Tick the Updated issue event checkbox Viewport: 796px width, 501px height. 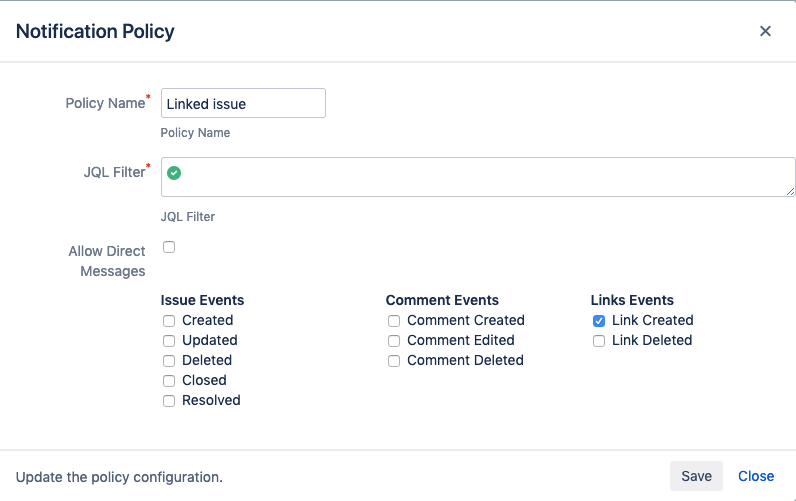tap(169, 341)
